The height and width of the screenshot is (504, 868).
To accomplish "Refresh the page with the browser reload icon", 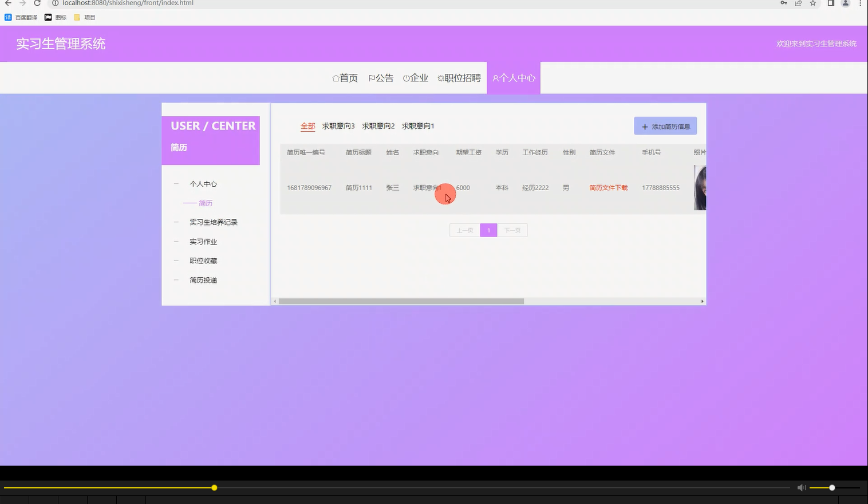I will (37, 3).
